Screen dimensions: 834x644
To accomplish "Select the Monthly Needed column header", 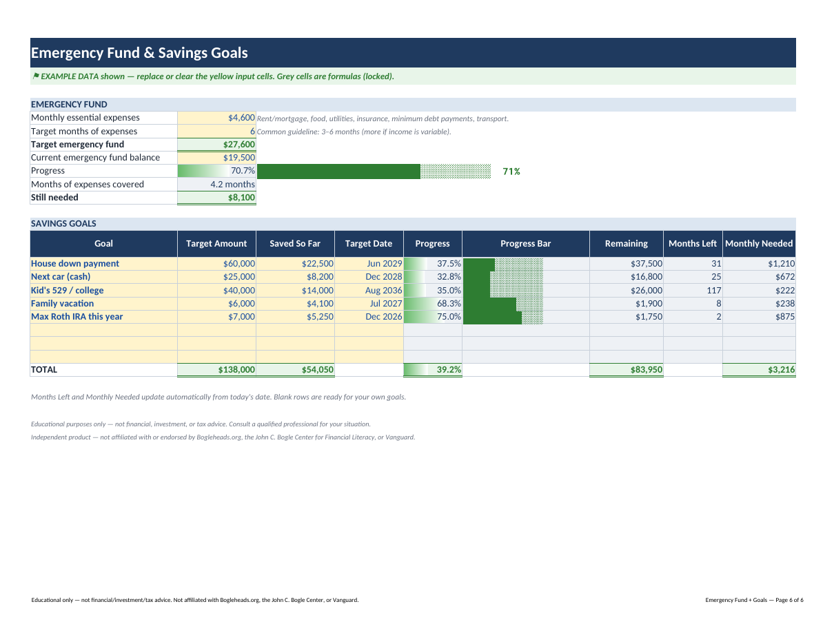I will tap(759, 243).
